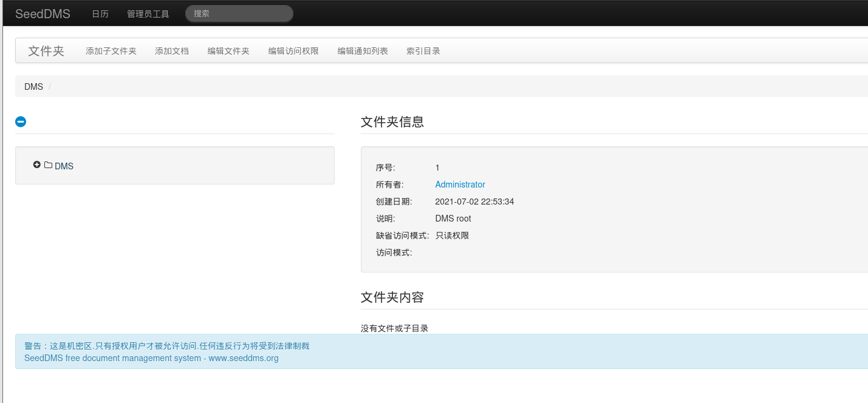Open the Administrator owner link
This screenshot has height=403, width=868.
coord(460,185)
